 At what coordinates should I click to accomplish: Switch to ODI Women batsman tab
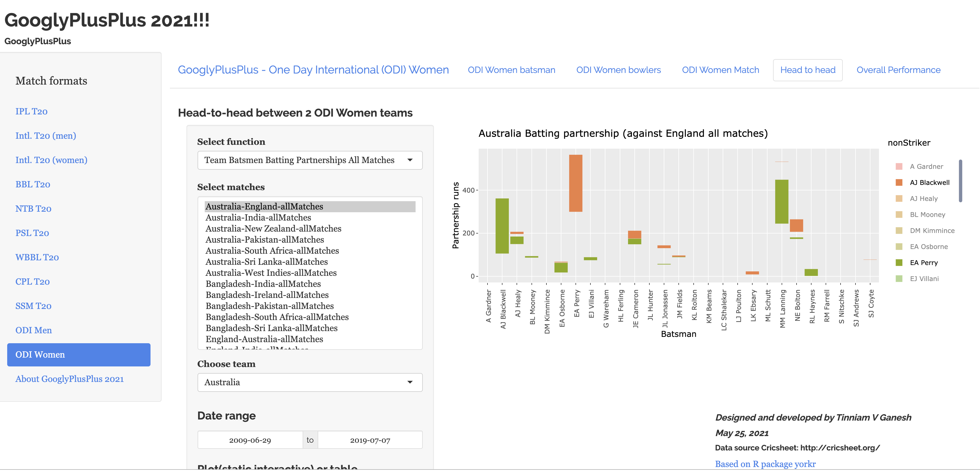(511, 70)
